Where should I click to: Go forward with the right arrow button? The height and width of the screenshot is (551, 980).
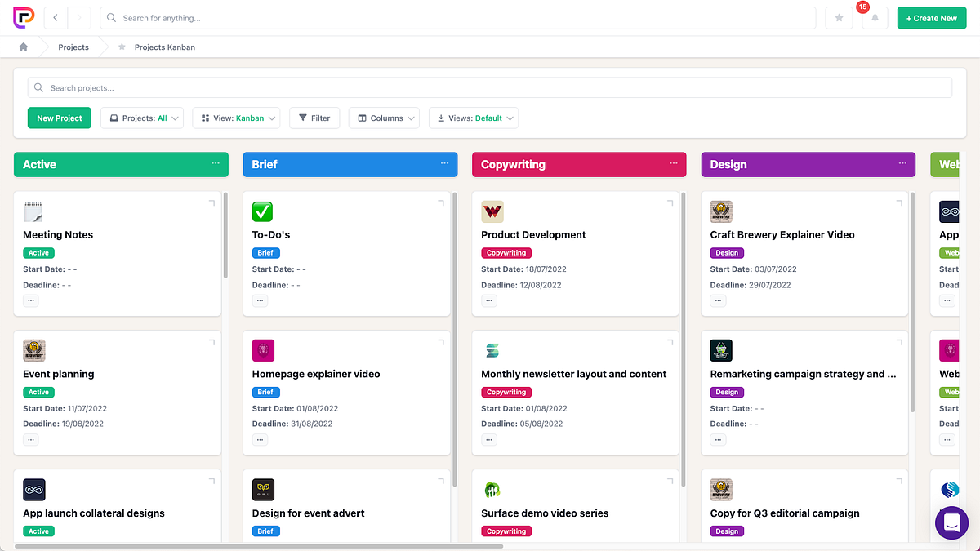(79, 18)
